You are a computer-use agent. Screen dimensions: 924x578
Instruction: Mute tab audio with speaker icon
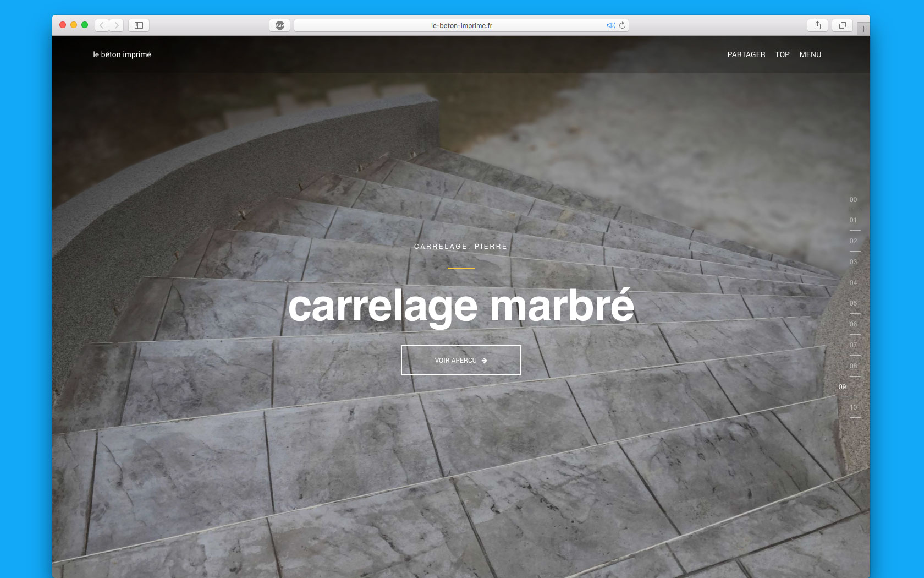[610, 25]
